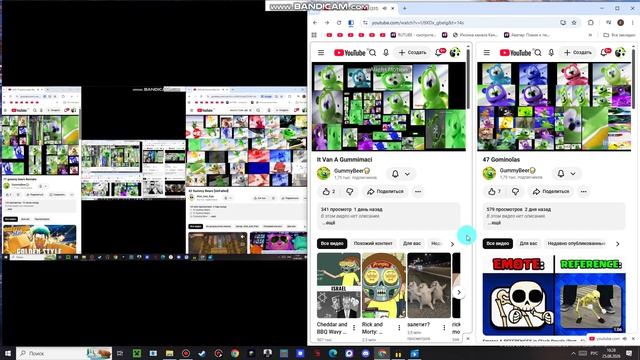Open hamburger menu in right YouTube pane
Image resolution: width=640 pixels, height=360 pixels.
click(x=487, y=53)
